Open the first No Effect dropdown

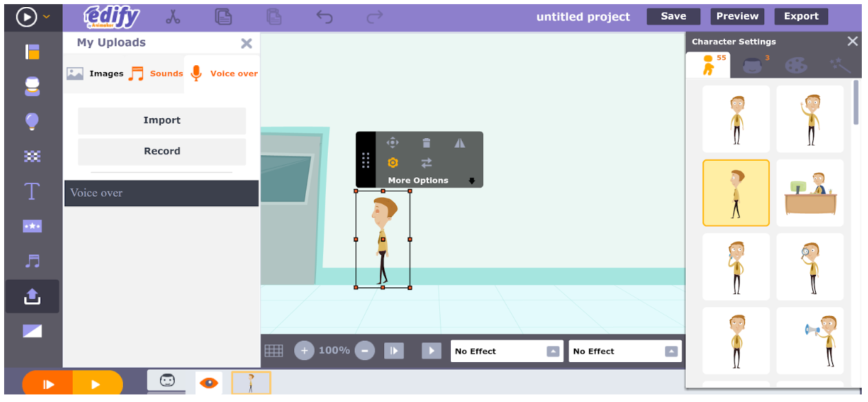coord(507,351)
